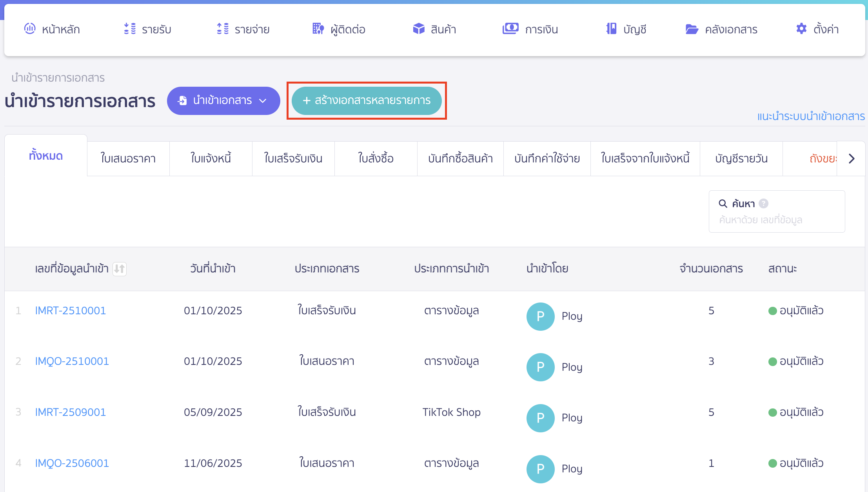Open ตั้งค่า settings via gear icon
Image resolution: width=868 pixels, height=492 pixels.
click(x=801, y=28)
